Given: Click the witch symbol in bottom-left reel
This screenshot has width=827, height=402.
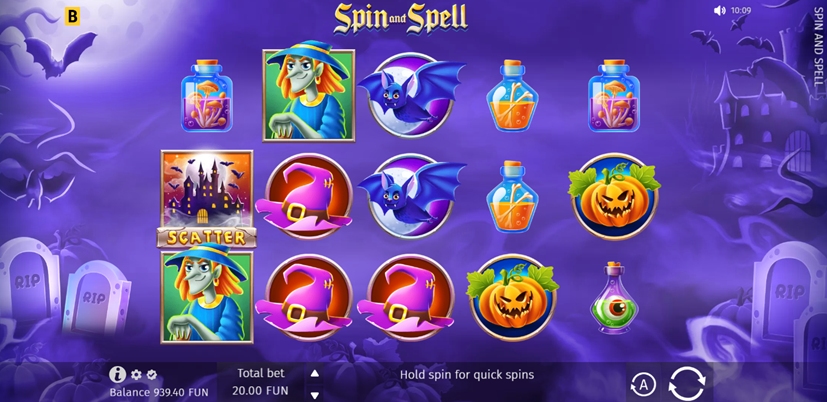Looking at the screenshot, I should coord(207,296).
